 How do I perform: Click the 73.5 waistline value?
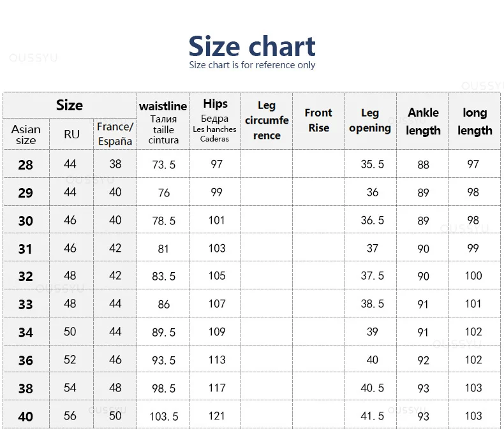[163, 164]
